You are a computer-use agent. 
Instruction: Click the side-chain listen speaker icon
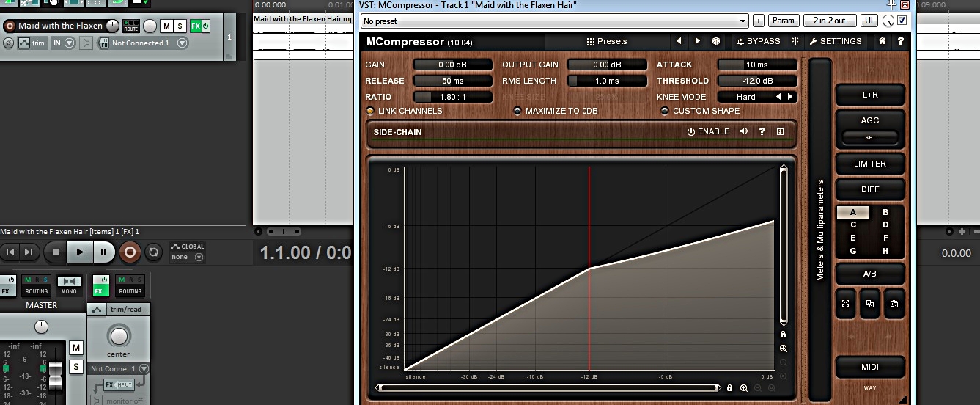(744, 132)
